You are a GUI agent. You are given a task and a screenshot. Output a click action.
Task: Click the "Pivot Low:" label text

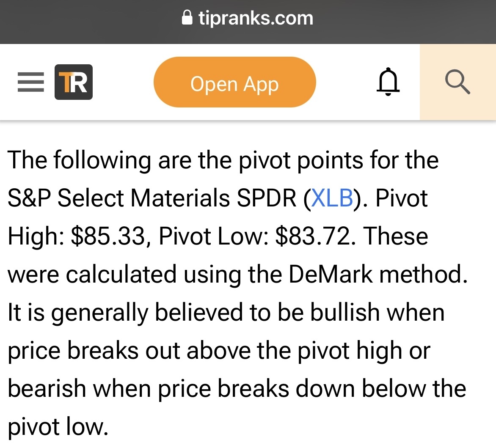[213, 236]
